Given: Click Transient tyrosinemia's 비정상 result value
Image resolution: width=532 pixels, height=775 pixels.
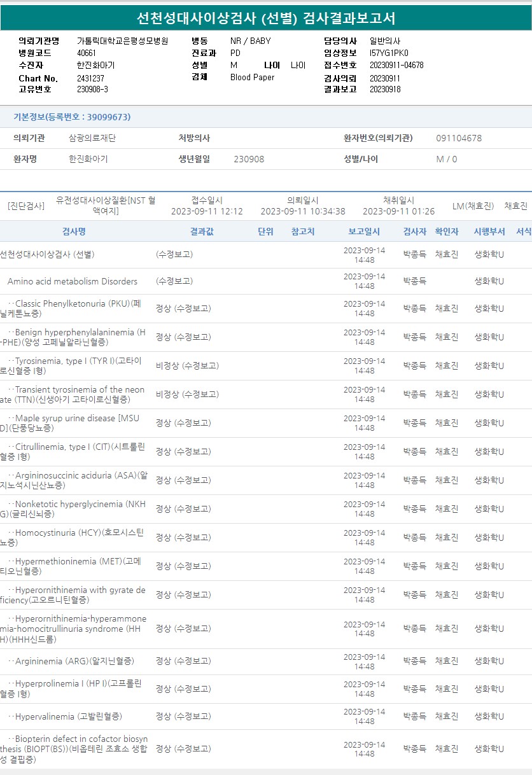Looking at the screenshot, I should pyautogui.click(x=187, y=394).
